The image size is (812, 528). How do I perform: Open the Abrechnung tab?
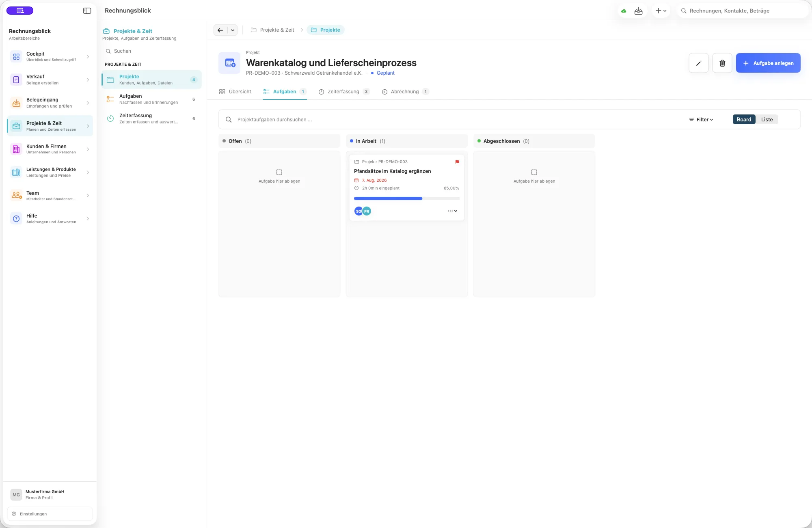(405, 92)
